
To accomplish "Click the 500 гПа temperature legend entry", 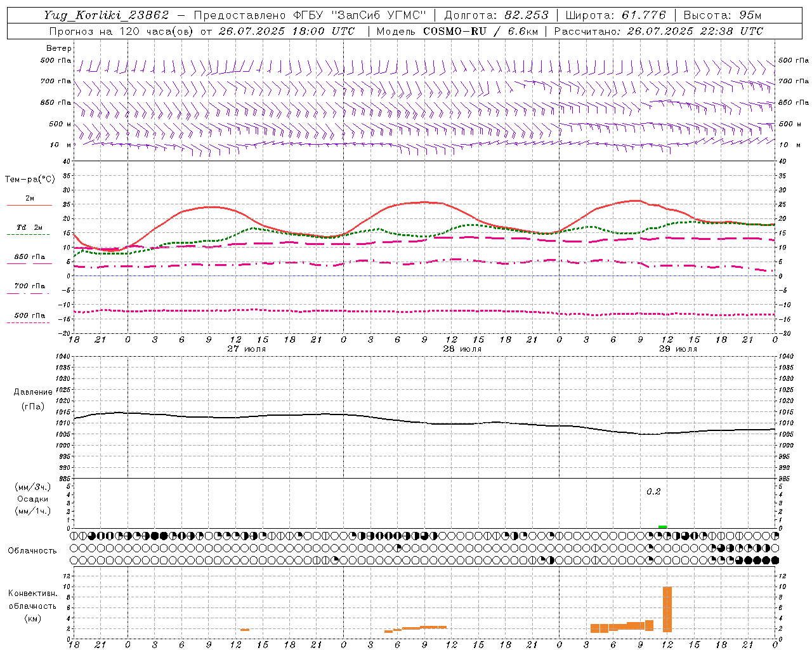I will click(x=30, y=315).
